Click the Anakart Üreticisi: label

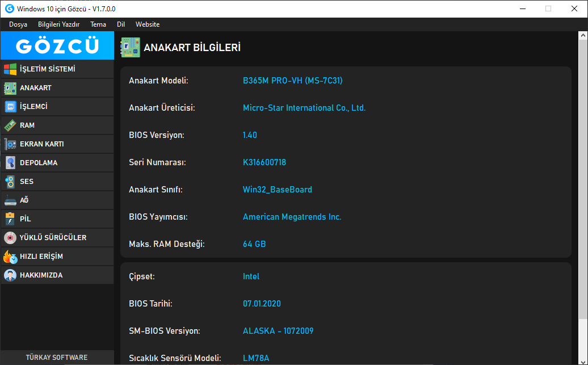[162, 108]
